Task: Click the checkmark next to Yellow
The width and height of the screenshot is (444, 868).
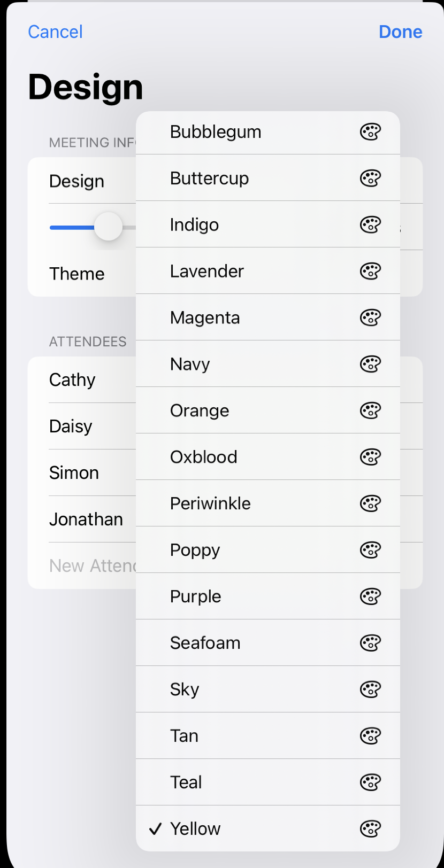Action: (x=155, y=829)
